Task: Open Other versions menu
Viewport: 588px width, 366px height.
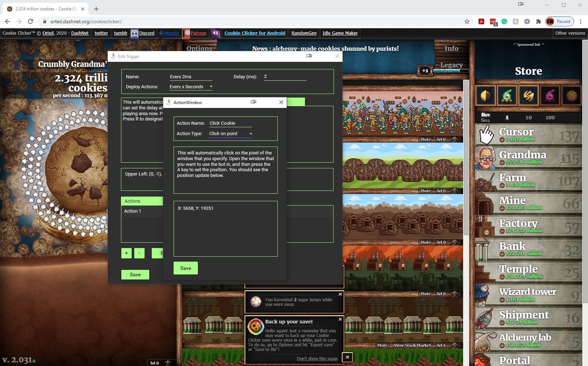Action: tap(570, 33)
